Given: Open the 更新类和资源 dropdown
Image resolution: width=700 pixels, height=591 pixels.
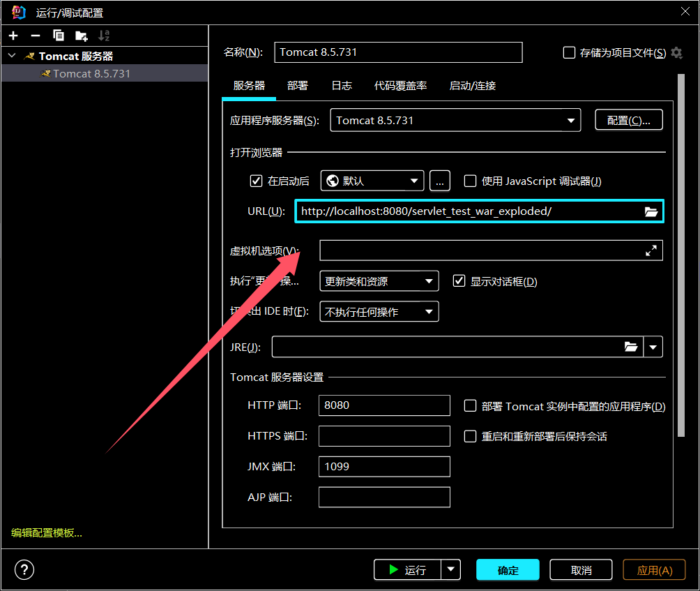Looking at the screenshot, I should [x=379, y=281].
